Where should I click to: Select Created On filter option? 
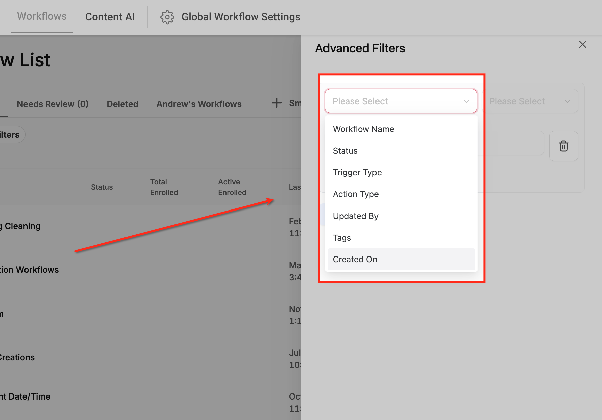(x=401, y=259)
